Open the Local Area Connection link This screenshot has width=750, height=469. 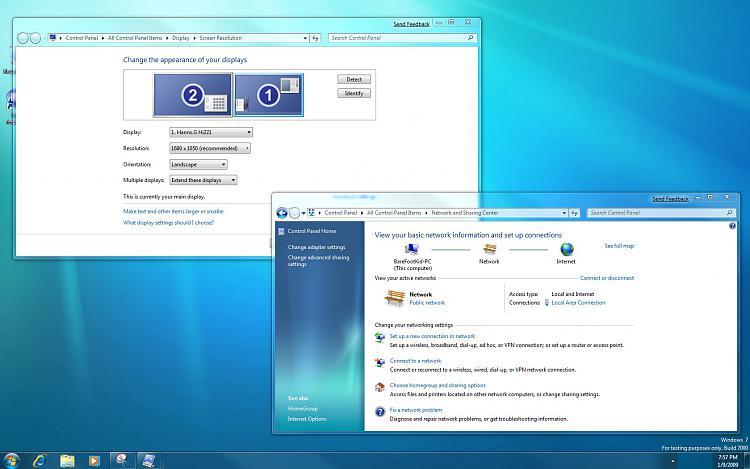tap(578, 303)
